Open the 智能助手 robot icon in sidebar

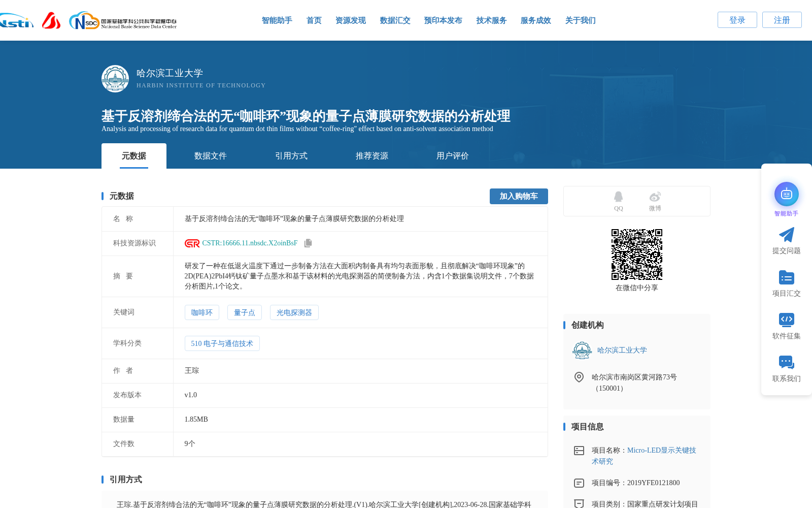pos(787,194)
